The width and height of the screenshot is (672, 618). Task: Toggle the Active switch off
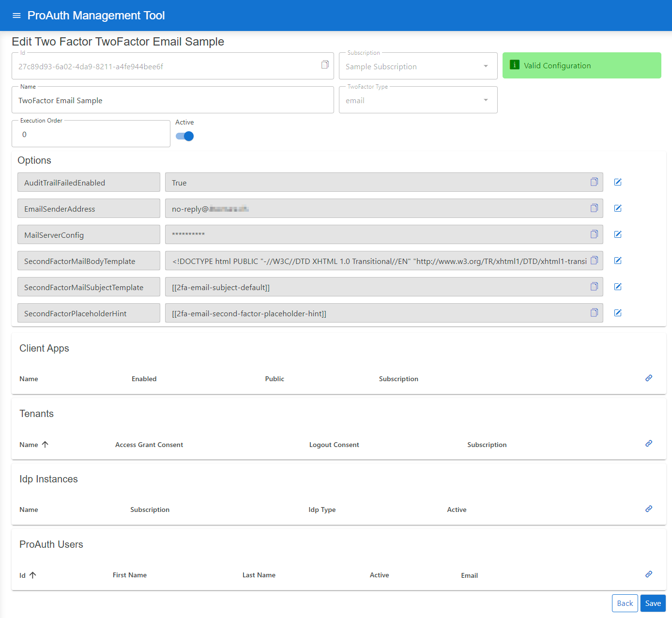[x=185, y=136]
